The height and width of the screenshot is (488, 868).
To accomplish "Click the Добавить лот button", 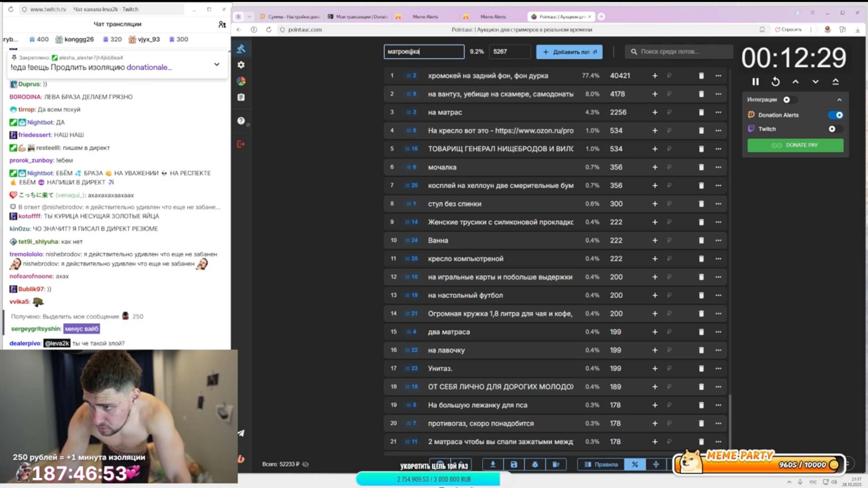I will 569,52.
